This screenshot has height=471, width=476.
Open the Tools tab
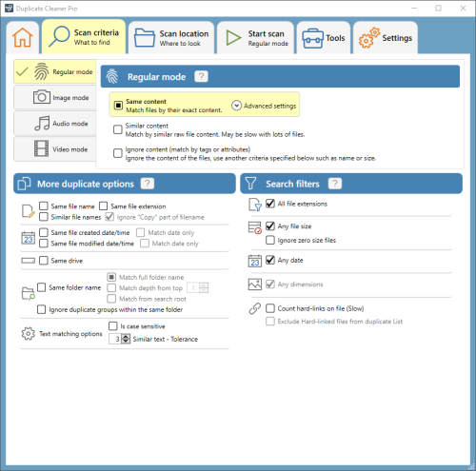coord(324,37)
